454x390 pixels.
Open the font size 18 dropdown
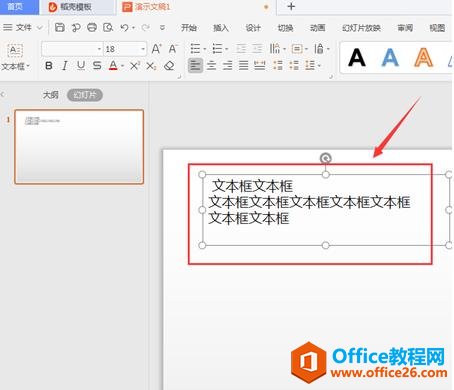(143, 49)
